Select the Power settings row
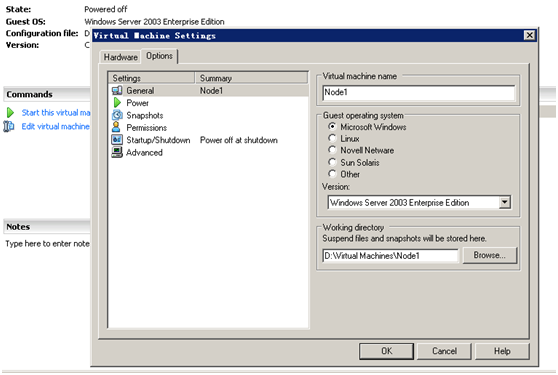The image size is (558, 375). pos(208,103)
